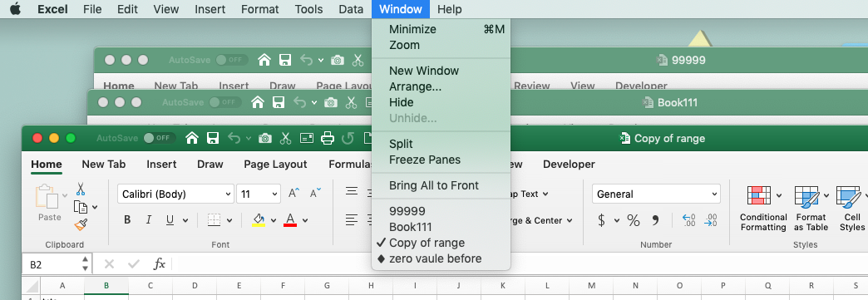Click Save icon in Book111 window title bar
The image size is (868, 300).
coord(279,102)
